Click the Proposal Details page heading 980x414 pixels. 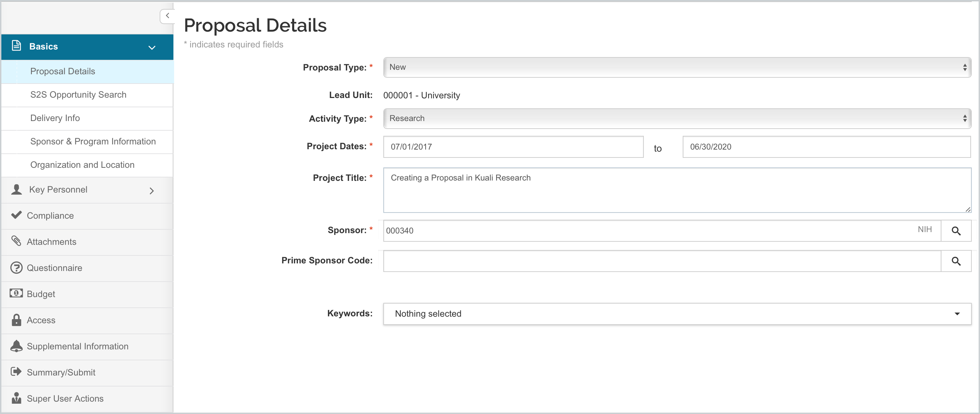click(x=255, y=25)
